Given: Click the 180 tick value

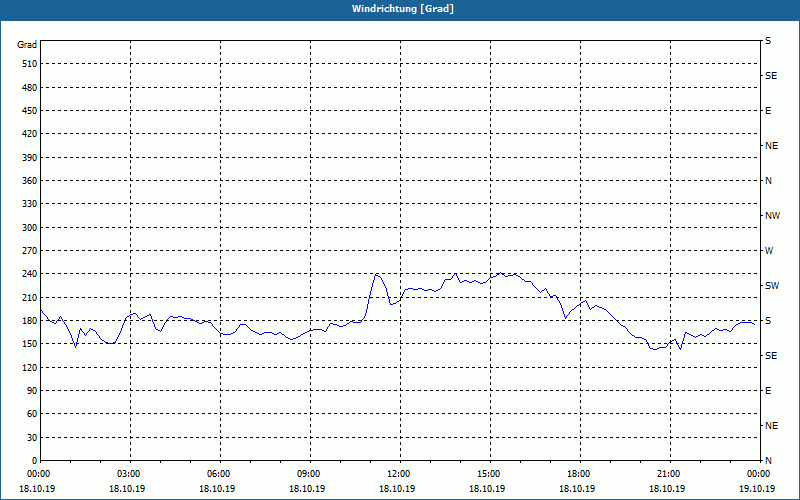Looking at the screenshot, I should (30, 321).
